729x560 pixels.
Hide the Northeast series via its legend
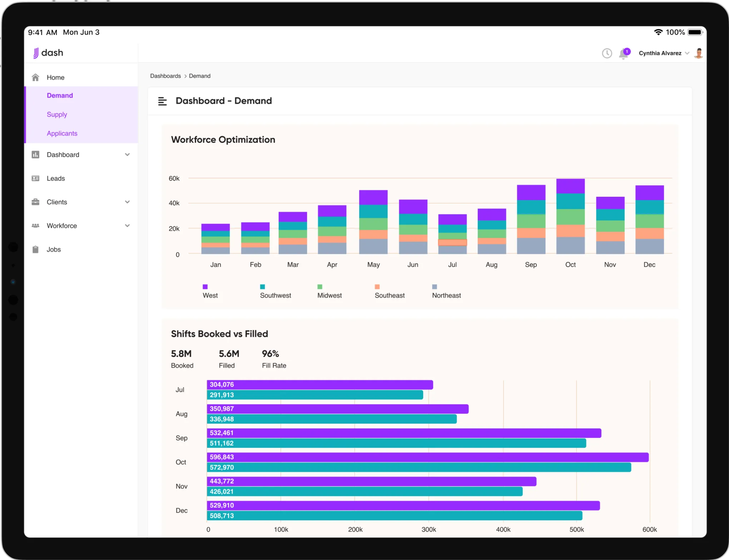click(434, 286)
